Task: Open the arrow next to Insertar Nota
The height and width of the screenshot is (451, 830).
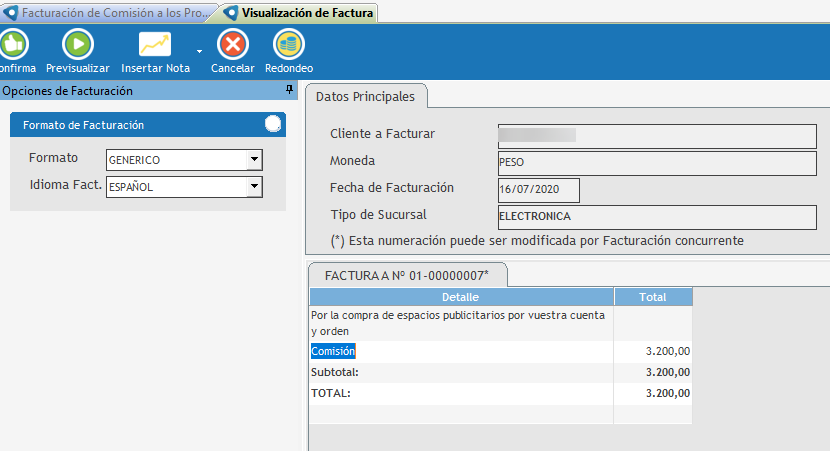Action: pos(199,50)
